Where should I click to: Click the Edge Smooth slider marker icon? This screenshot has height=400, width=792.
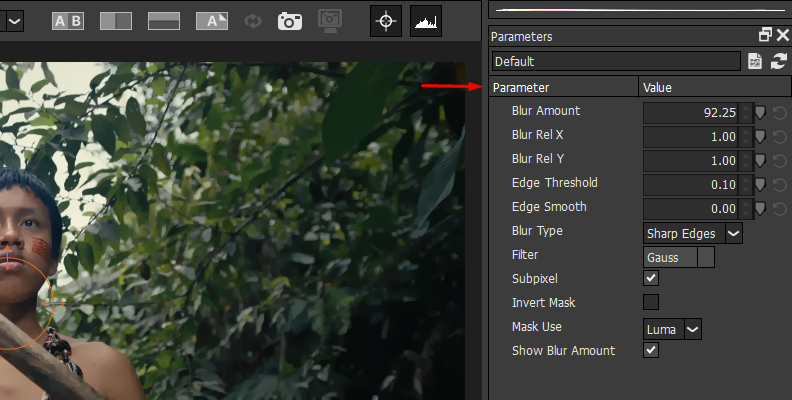[760, 209]
